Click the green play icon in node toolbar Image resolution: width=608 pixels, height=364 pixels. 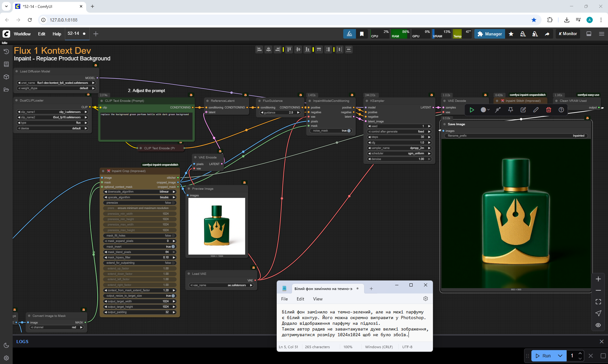[472, 110]
